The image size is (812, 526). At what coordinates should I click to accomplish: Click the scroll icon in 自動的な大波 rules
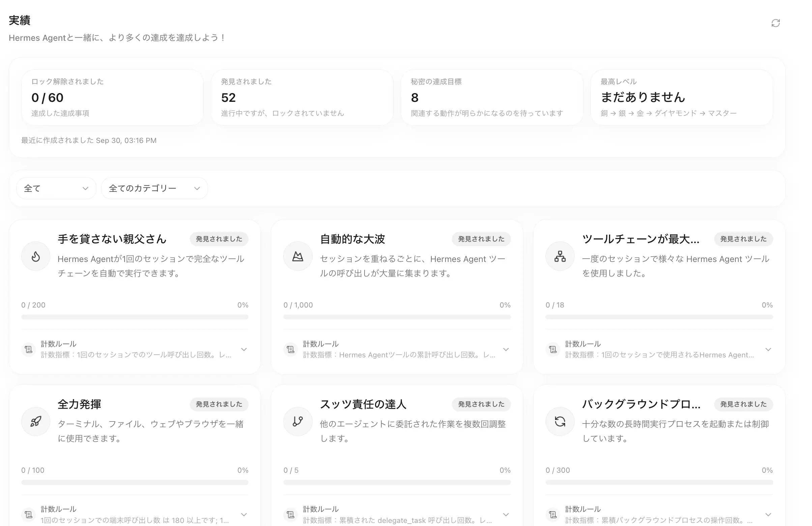(291, 349)
